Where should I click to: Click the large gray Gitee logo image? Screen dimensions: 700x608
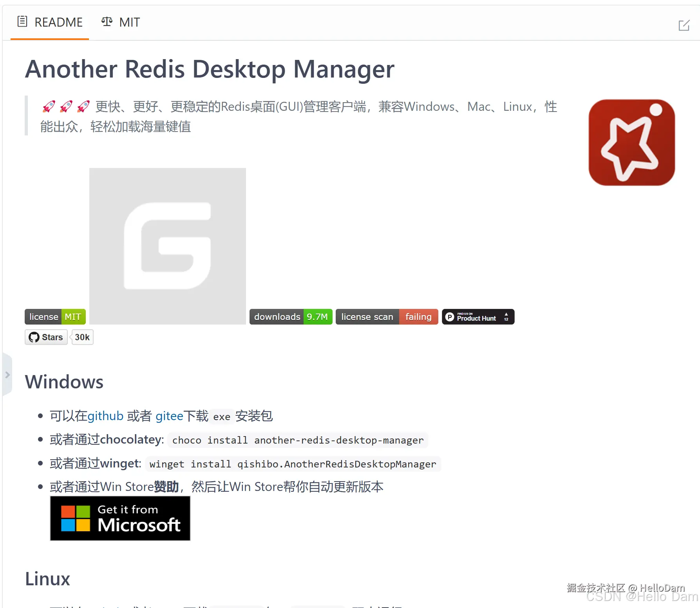(168, 246)
